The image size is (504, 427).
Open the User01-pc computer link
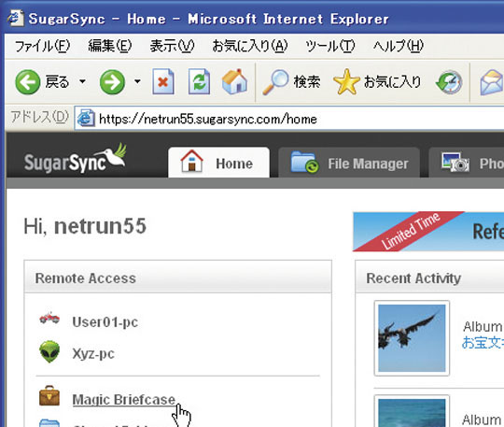(105, 321)
